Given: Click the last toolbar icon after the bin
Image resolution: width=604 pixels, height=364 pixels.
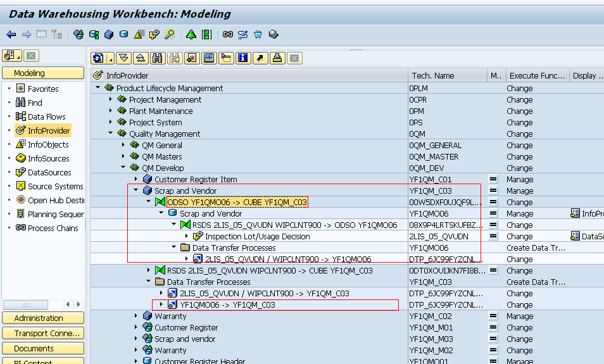Looking at the screenshot, I should coord(274,35).
